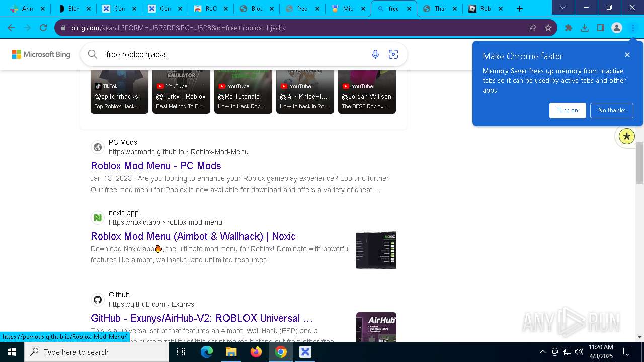Click No thanks in Memory Saver popup
This screenshot has width=644, height=362.
pyautogui.click(x=612, y=110)
